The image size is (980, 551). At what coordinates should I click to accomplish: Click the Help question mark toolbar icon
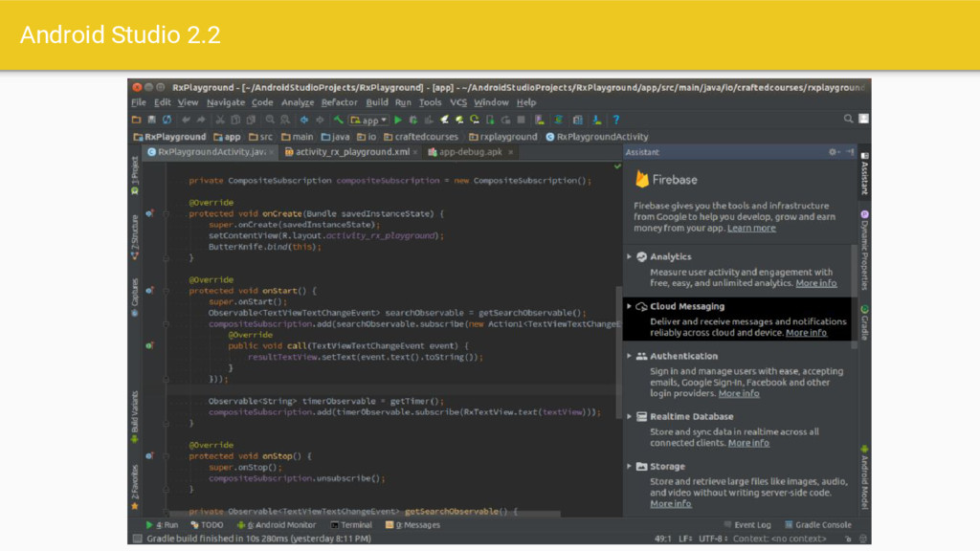click(x=616, y=120)
